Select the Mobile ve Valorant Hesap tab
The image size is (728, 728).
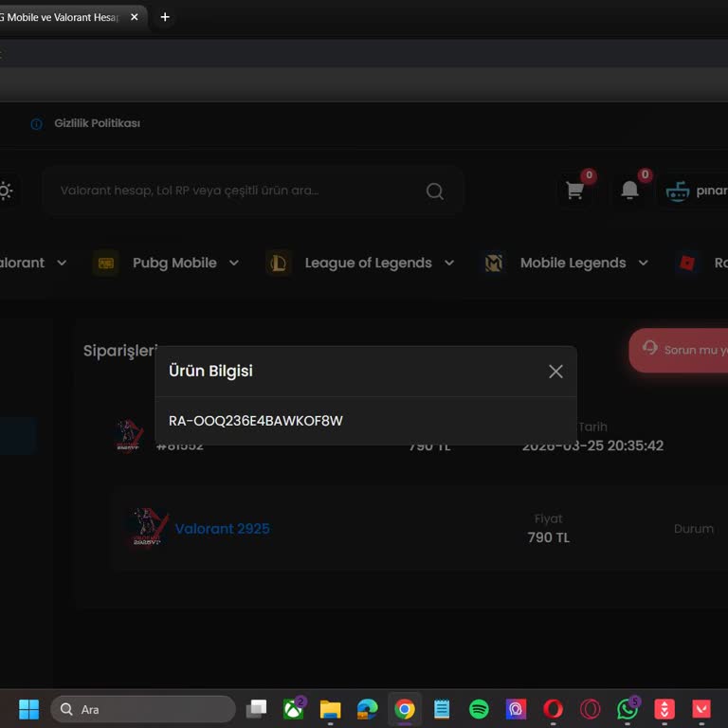61,17
